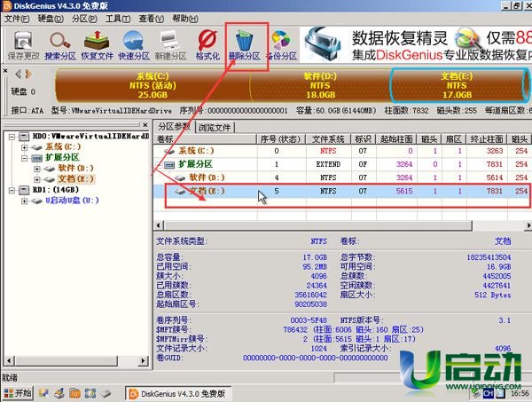Expand the 文档(E:) tree node

[36, 179]
